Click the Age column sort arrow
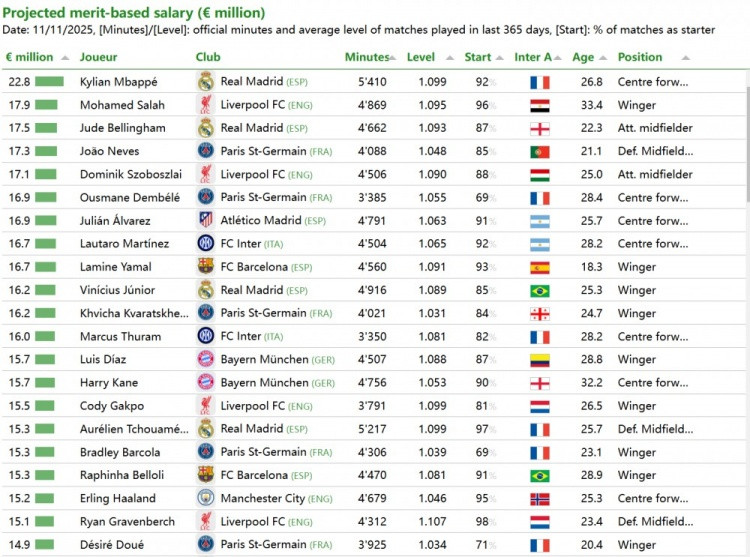The height and width of the screenshot is (557, 750). (602, 58)
